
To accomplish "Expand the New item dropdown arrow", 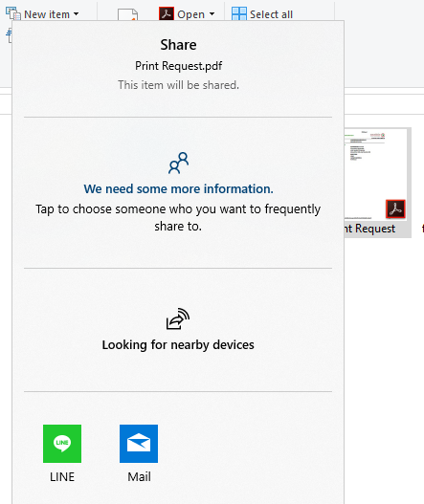I will (76, 14).
